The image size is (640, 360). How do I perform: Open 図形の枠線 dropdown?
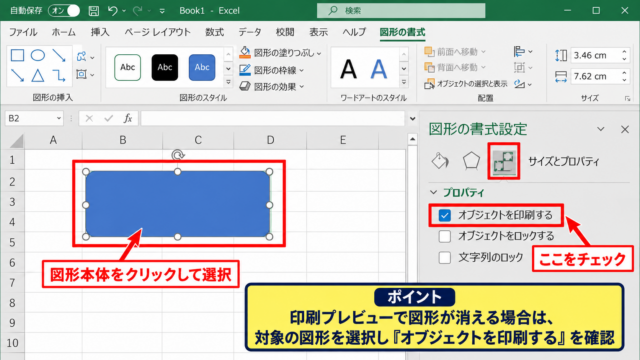tap(272, 70)
